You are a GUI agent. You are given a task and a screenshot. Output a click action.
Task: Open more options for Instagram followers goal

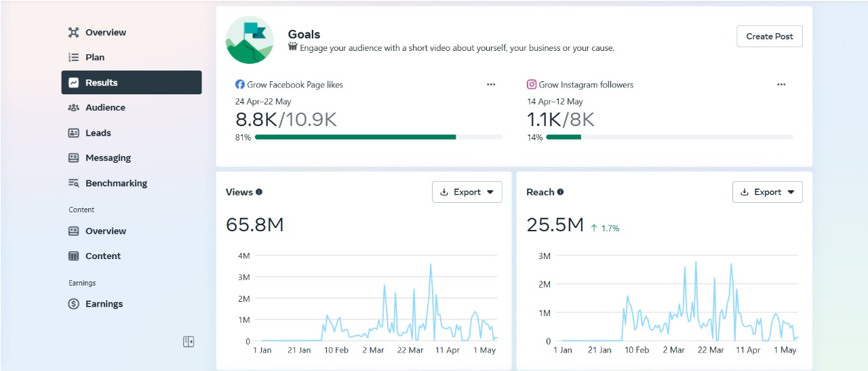781,85
